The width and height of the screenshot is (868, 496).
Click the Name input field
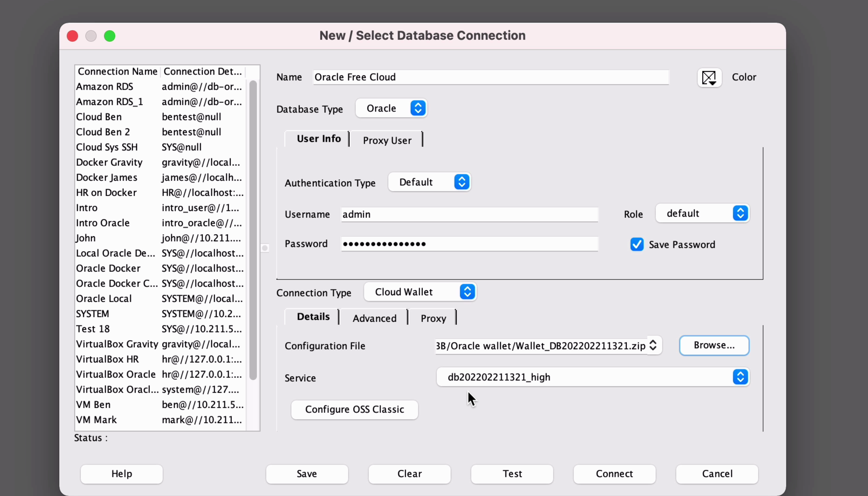point(490,77)
